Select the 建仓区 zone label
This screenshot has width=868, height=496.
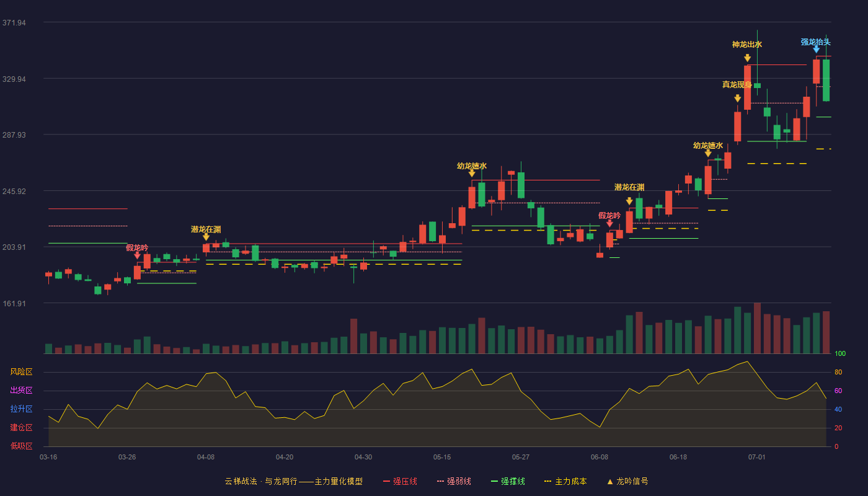[x=21, y=428]
